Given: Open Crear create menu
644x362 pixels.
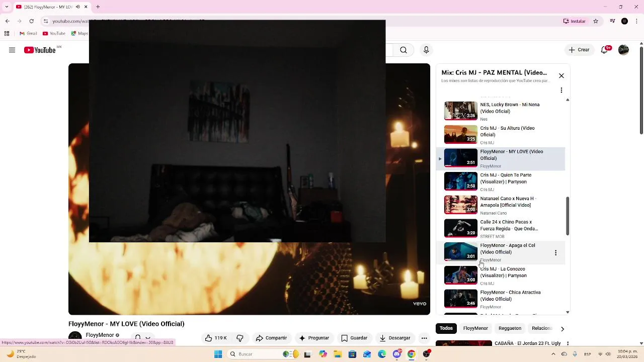Looking at the screenshot, I should (579, 50).
